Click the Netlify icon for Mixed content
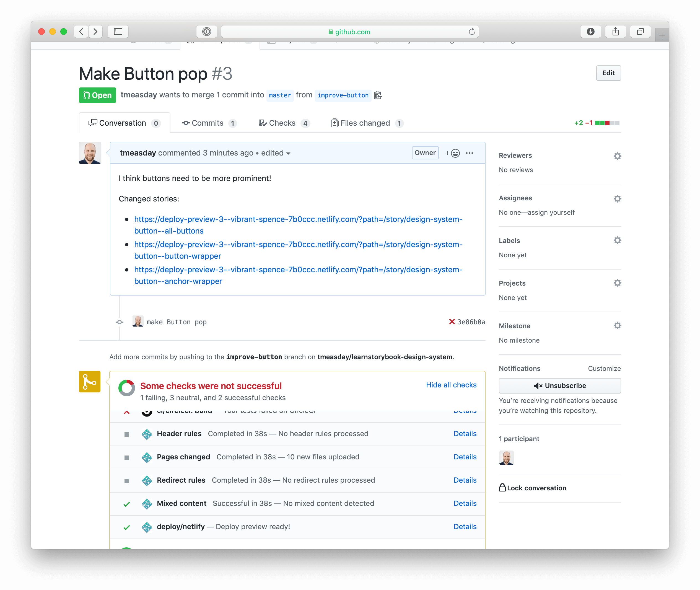This screenshot has height=590, width=700. tap(147, 504)
